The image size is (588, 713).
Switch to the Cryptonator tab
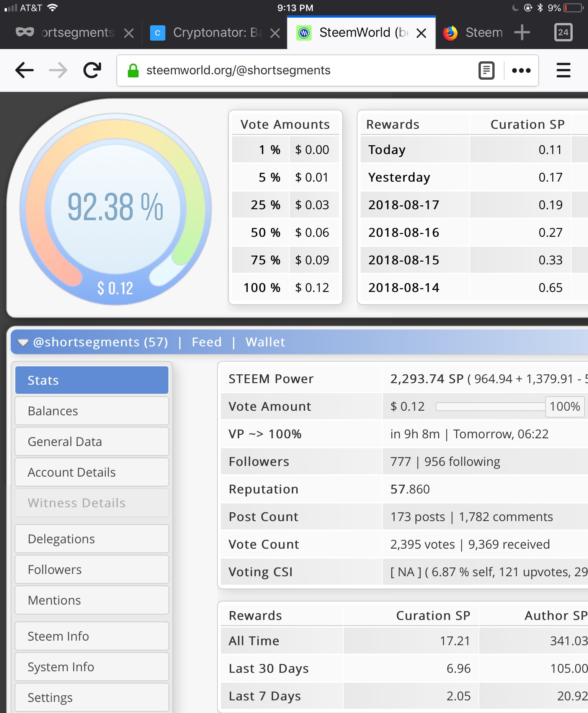click(x=214, y=33)
